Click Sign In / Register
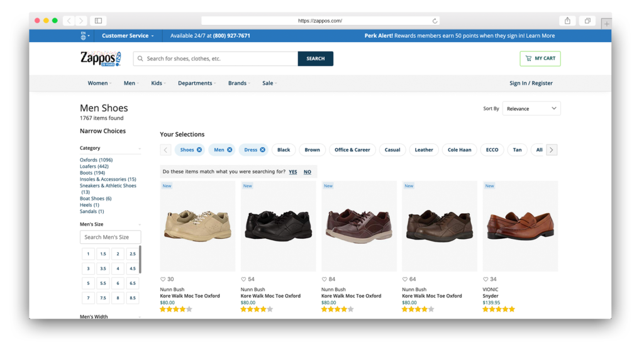 [531, 84]
